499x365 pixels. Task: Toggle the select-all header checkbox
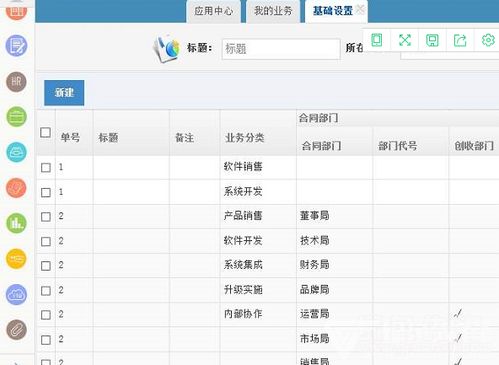click(45, 133)
